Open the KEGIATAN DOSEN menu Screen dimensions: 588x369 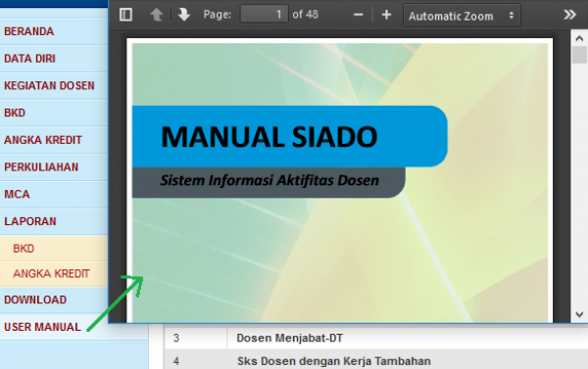pyautogui.click(x=54, y=86)
